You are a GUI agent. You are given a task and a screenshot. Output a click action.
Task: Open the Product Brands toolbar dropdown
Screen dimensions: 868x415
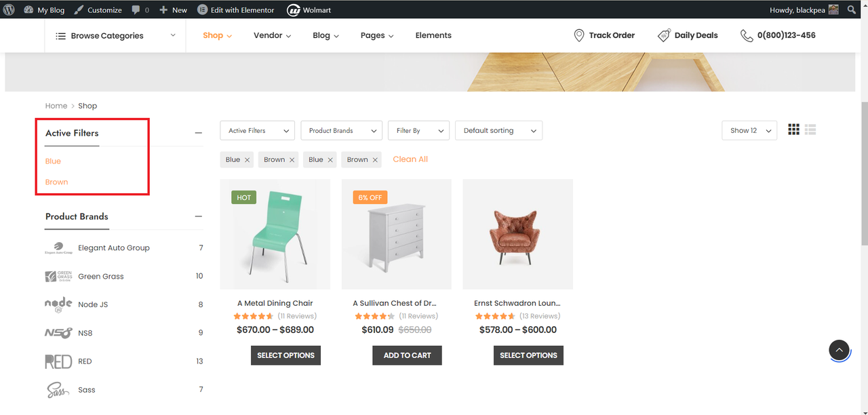[x=342, y=131]
